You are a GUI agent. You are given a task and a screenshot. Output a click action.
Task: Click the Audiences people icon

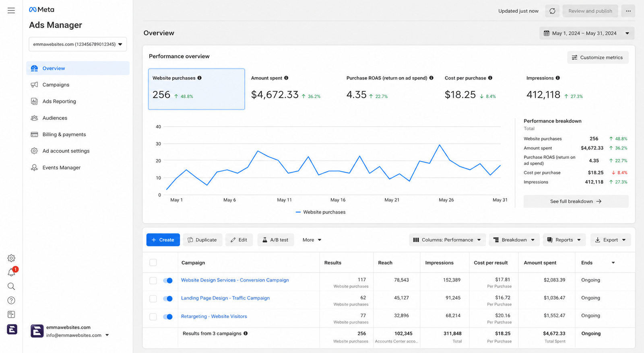click(34, 118)
